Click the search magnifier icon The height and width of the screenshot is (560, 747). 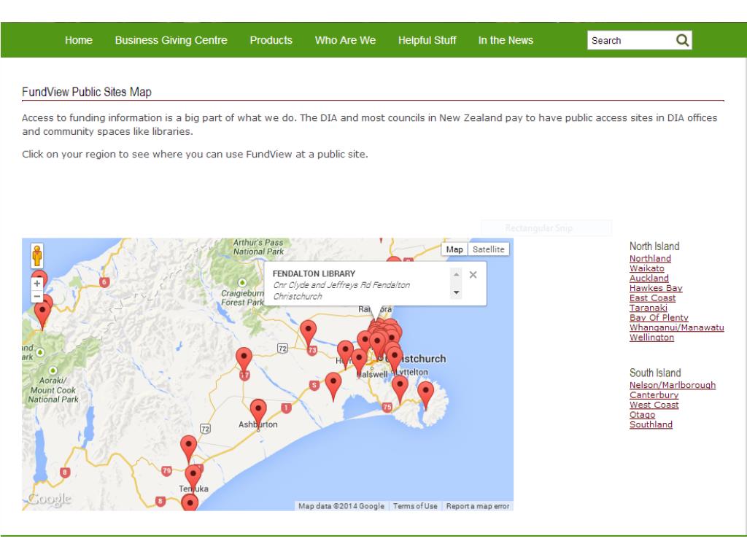[x=682, y=41]
